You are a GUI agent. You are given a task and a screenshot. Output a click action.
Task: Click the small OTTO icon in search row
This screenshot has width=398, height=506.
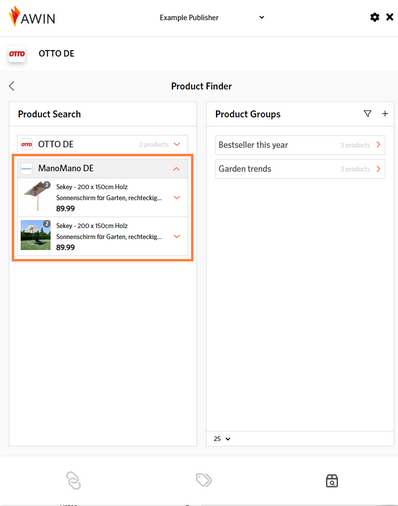tap(27, 144)
